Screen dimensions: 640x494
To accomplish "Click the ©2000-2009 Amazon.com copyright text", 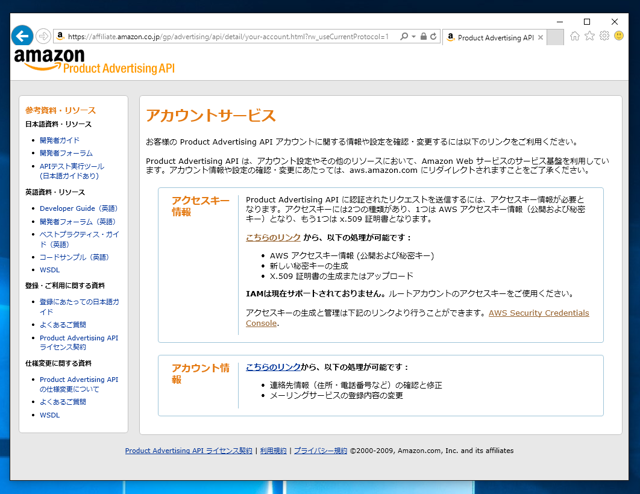I will (x=432, y=450).
